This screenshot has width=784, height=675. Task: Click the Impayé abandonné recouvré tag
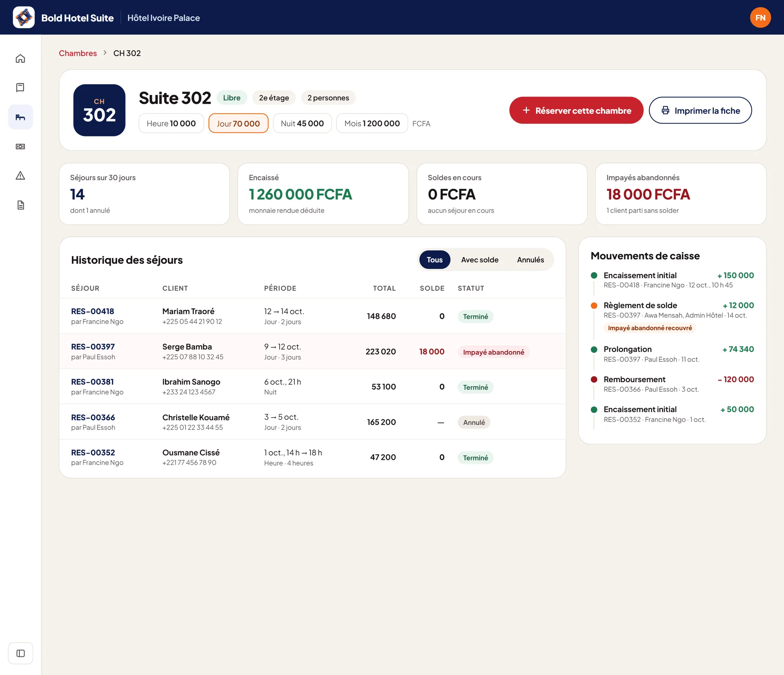point(650,328)
